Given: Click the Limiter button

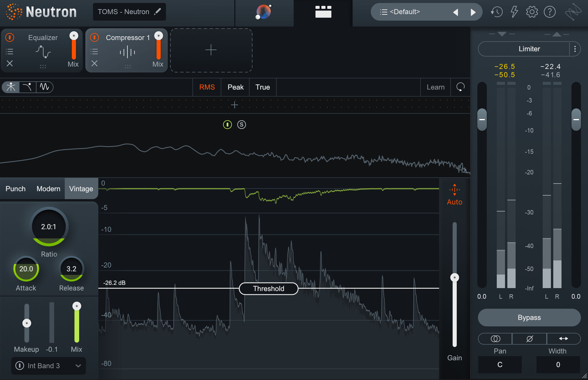Looking at the screenshot, I should pos(529,49).
